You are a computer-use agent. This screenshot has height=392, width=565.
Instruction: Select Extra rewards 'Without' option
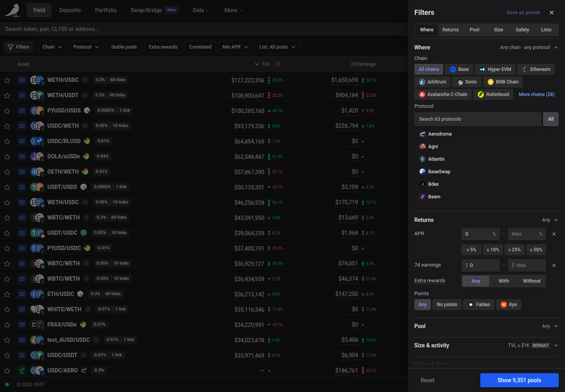click(532, 281)
